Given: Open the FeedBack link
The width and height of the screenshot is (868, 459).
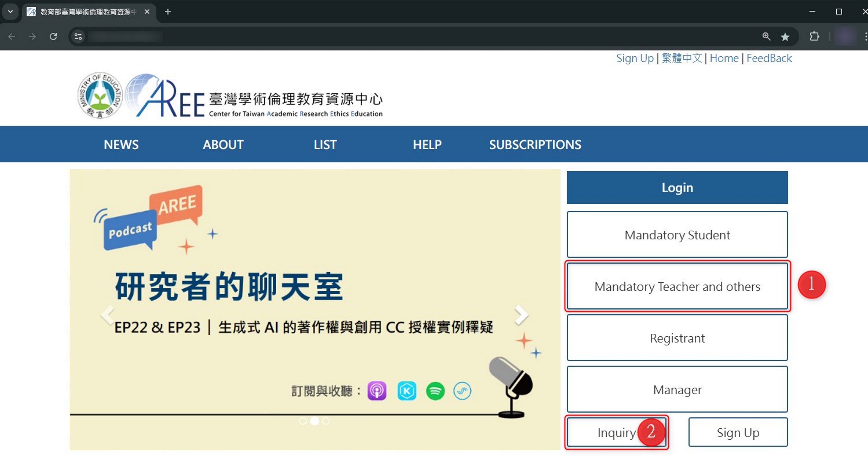Looking at the screenshot, I should tap(769, 58).
